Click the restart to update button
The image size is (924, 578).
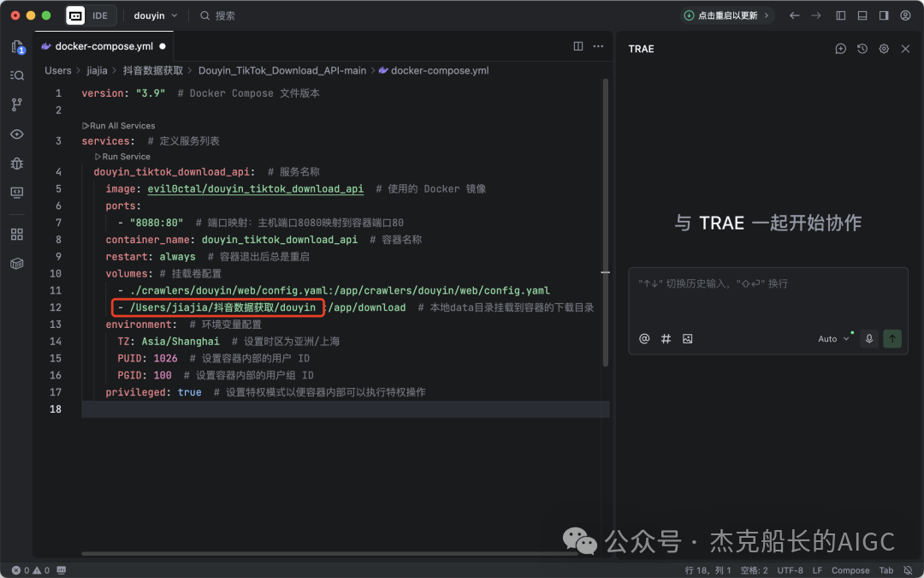coord(727,16)
